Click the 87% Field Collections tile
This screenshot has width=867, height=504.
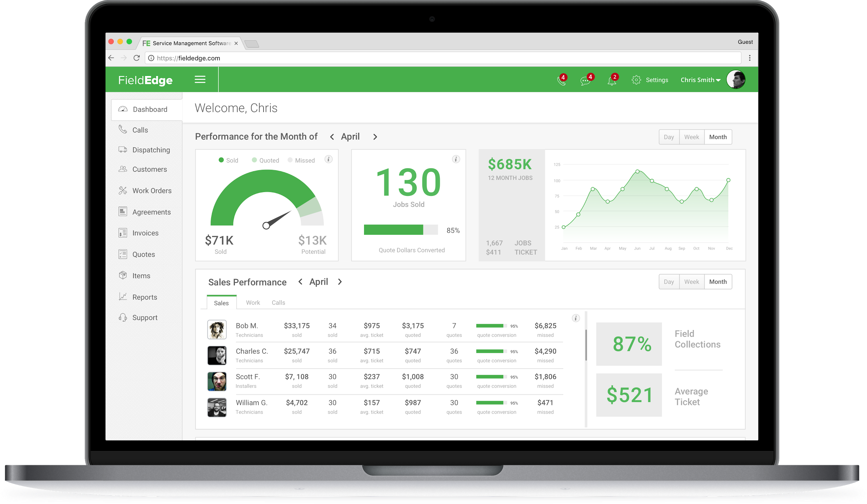click(x=629, y=344)
